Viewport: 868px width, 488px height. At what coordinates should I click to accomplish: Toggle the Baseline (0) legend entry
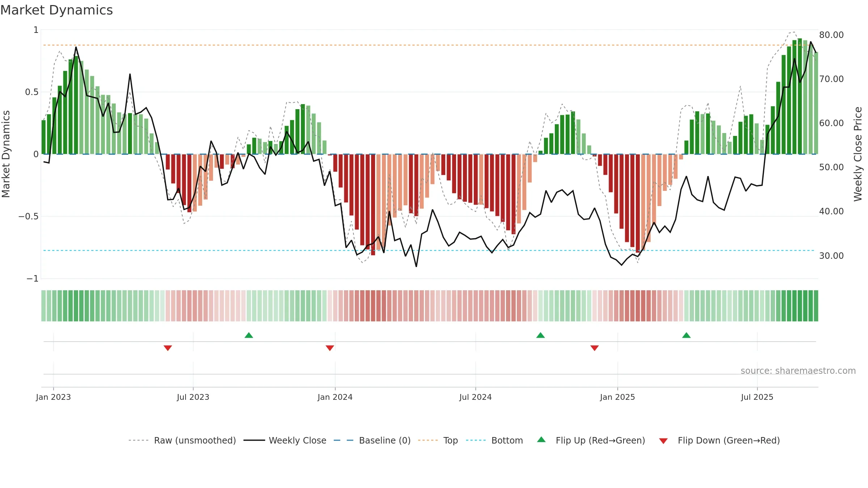372,440
